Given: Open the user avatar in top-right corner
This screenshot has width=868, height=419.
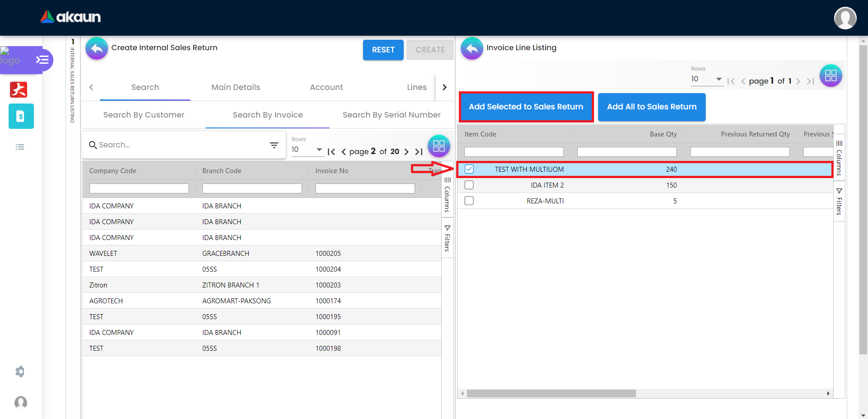Looking at the screenshot, I should click(x=844, y=18).
